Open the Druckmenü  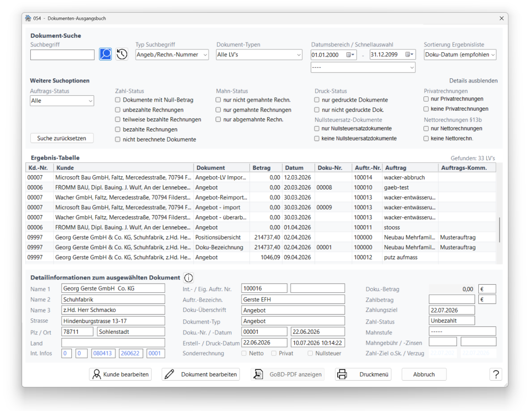click(363, 374)
